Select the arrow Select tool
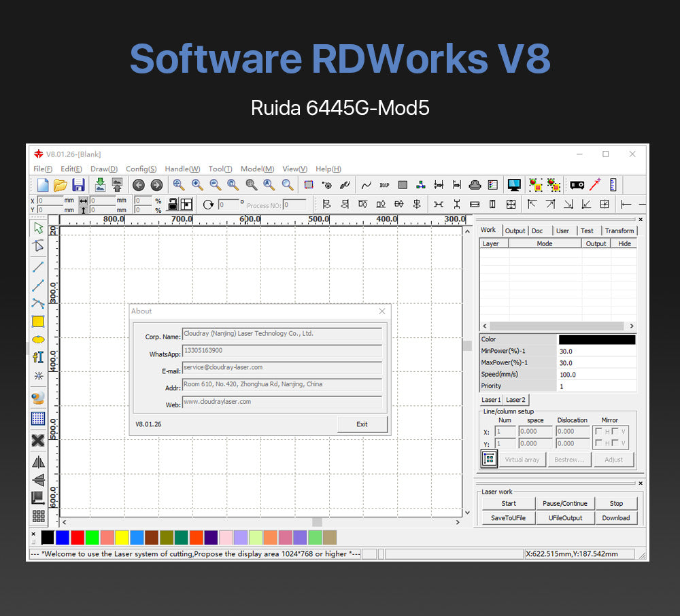This screenshot has width=680, height=616. tap(38, 228)
